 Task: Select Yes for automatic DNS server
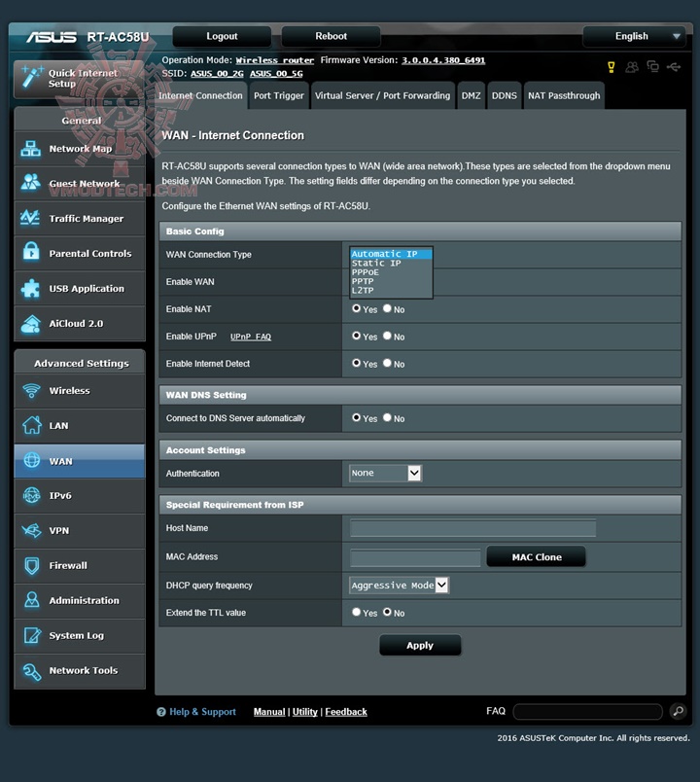[x=356, y=417]
